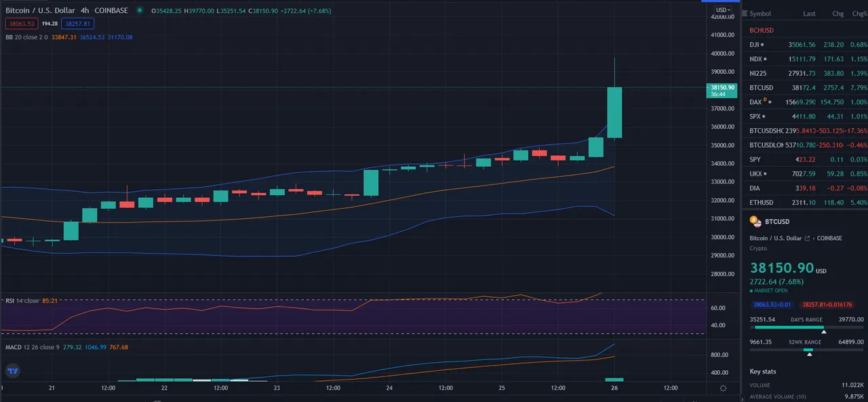
Task: Click the 40000.00 level on price axis
Action: tap(723, 54)
